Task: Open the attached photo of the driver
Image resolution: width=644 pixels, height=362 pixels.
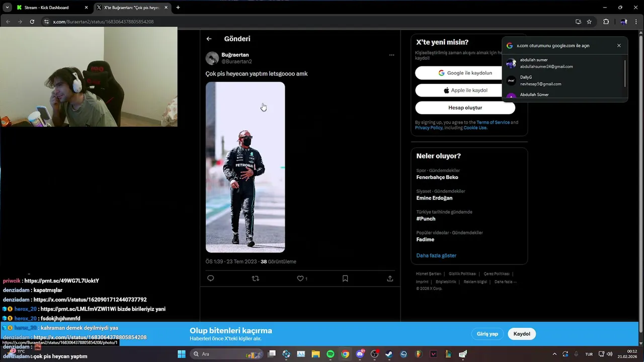Action: point(245,167)
